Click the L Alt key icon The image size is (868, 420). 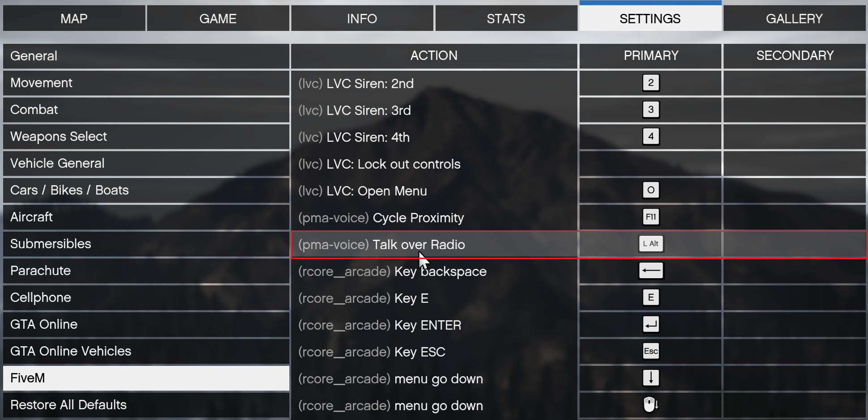[x=651, y=244]
